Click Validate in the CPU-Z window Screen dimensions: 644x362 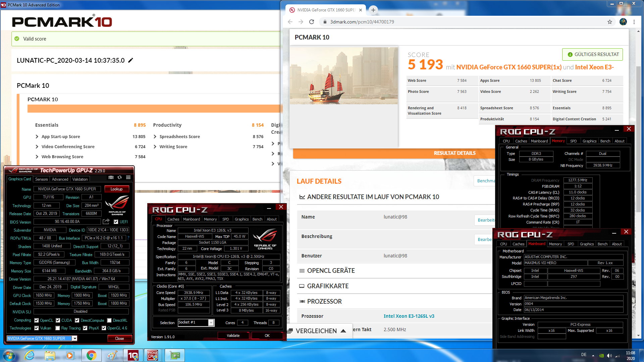click(233, 336)
